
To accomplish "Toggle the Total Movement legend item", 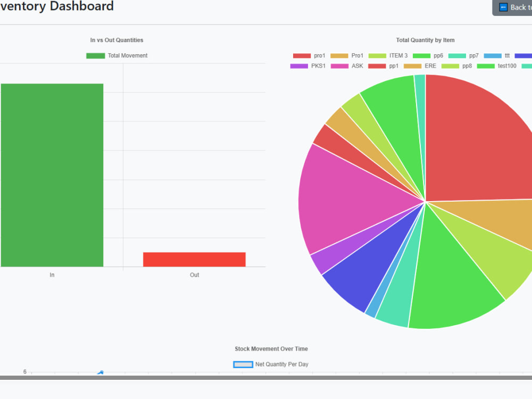I will [117, 56].
